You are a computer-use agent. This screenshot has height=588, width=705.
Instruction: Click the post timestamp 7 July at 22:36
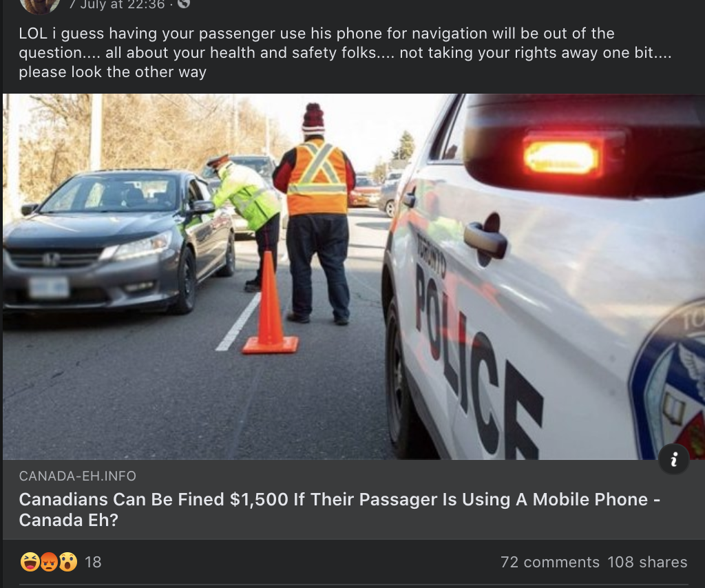[118, 5]
